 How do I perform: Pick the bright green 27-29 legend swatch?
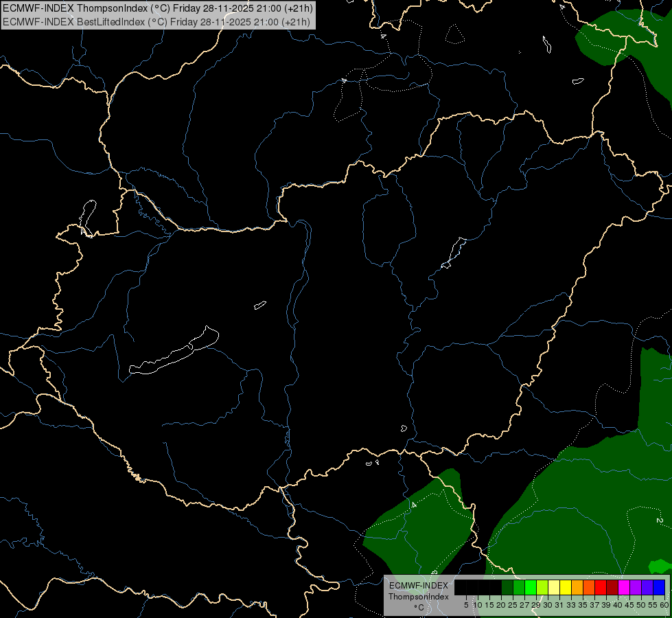[x=531, y=588]
